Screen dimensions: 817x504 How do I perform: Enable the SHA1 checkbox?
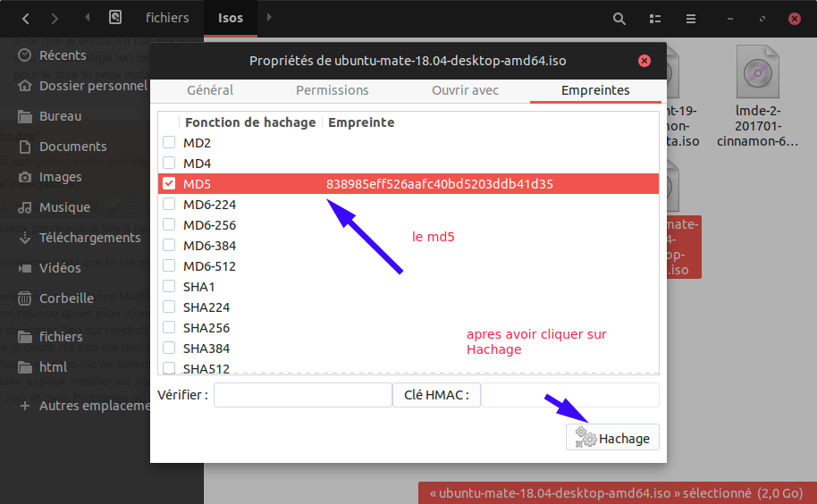(169, 286)
